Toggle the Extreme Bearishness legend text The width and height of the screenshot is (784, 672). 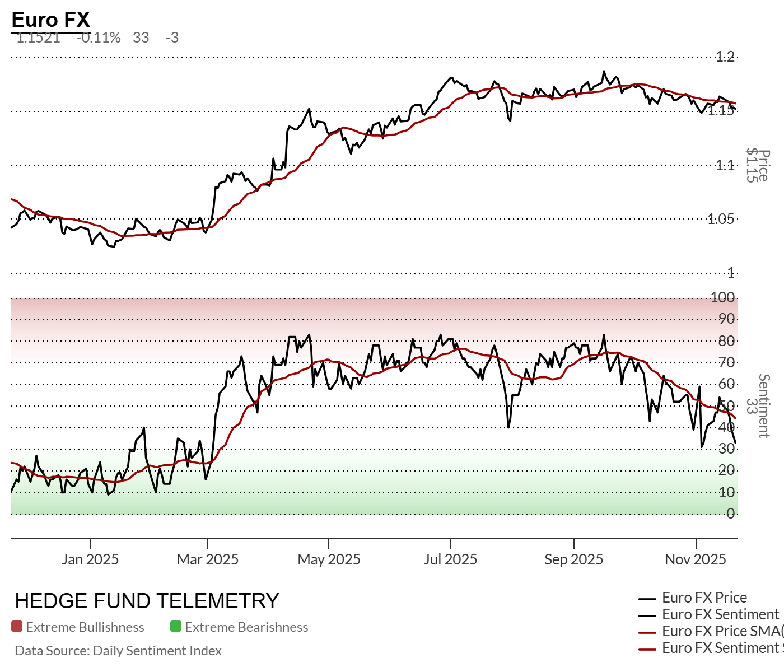pyautogui.click(x=246, y=627)
